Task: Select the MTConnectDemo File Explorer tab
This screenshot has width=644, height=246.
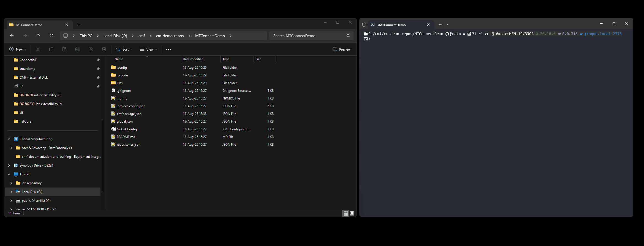Action: [x=39, y=25]
